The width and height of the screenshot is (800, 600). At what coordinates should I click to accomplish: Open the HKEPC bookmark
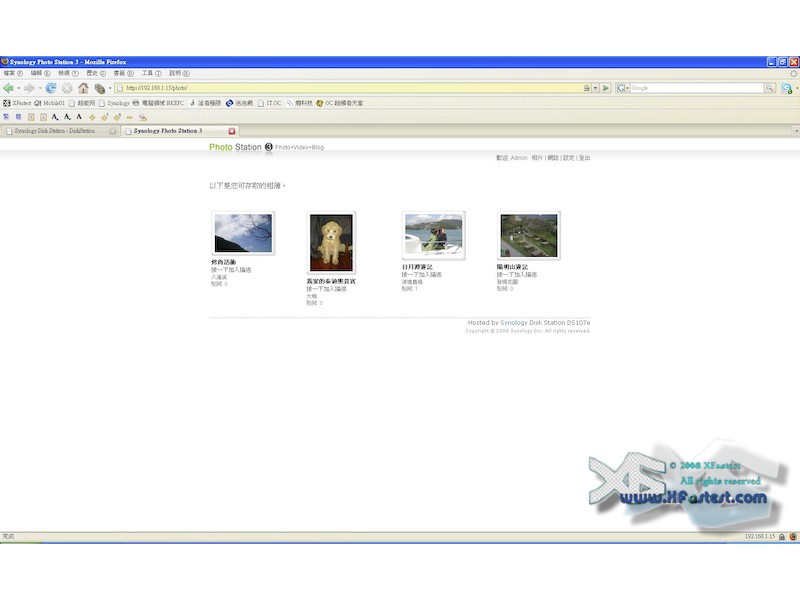(x=158, y=103)
